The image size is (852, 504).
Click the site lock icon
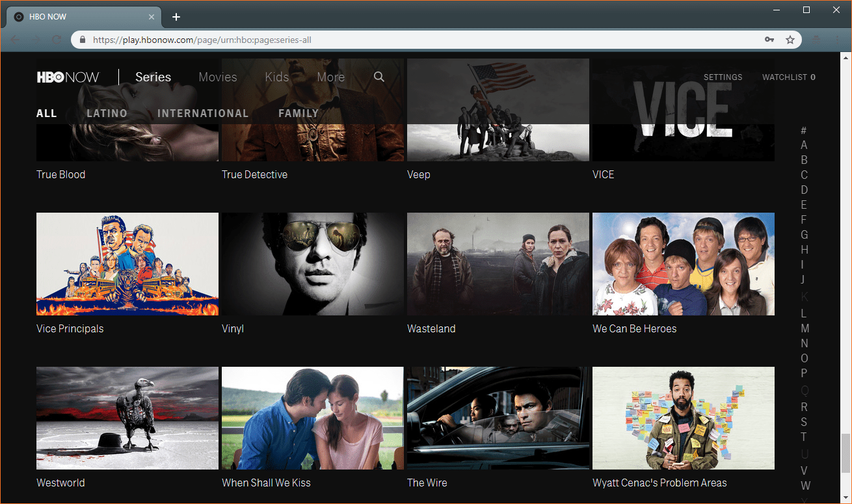[82, 40]
